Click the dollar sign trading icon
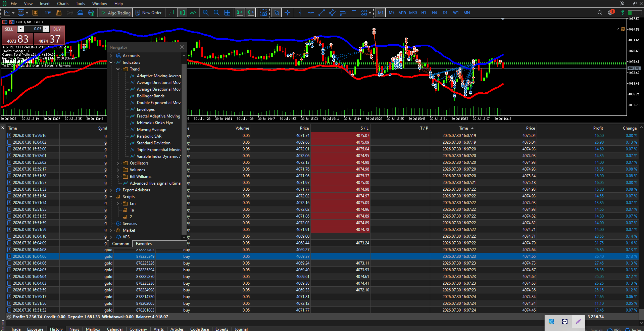644x331 pixels. coord(35,13)
